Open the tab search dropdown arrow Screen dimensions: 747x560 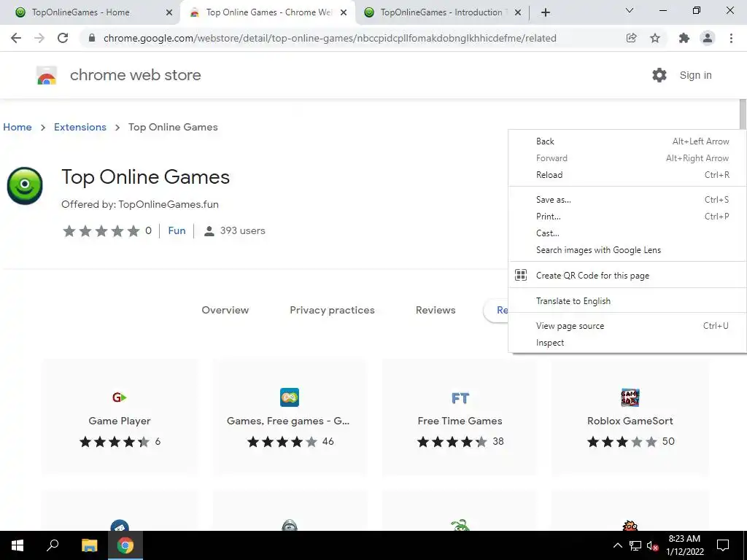coord(630,10)
